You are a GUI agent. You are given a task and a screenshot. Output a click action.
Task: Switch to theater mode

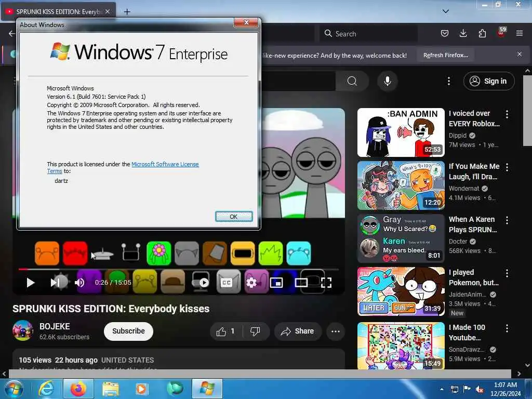coord(301,283)
